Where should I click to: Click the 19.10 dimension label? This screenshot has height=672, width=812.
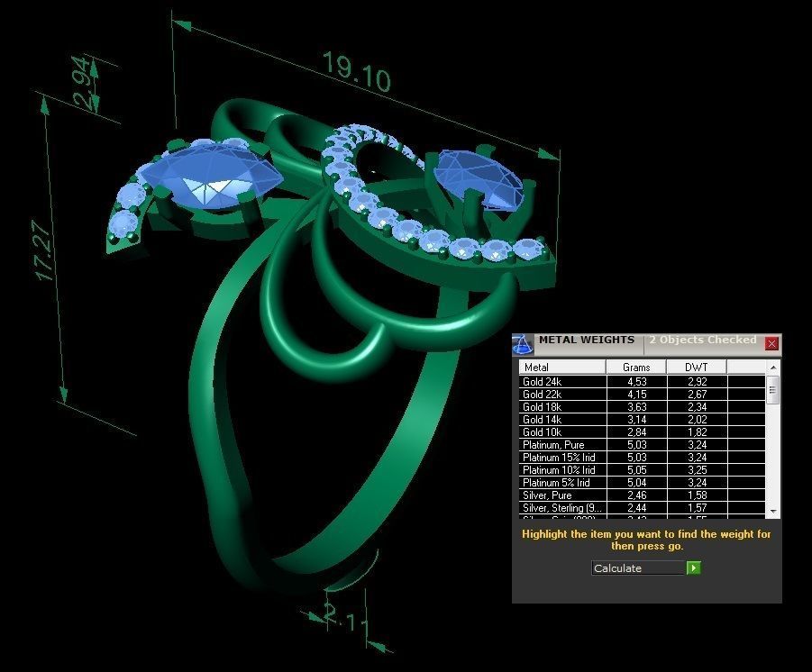356,72
